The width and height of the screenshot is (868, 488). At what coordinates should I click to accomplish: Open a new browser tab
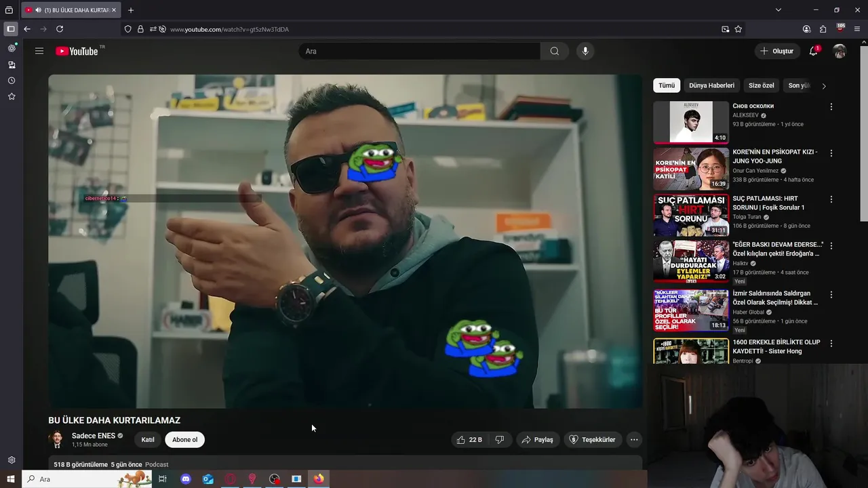[131, 10]
